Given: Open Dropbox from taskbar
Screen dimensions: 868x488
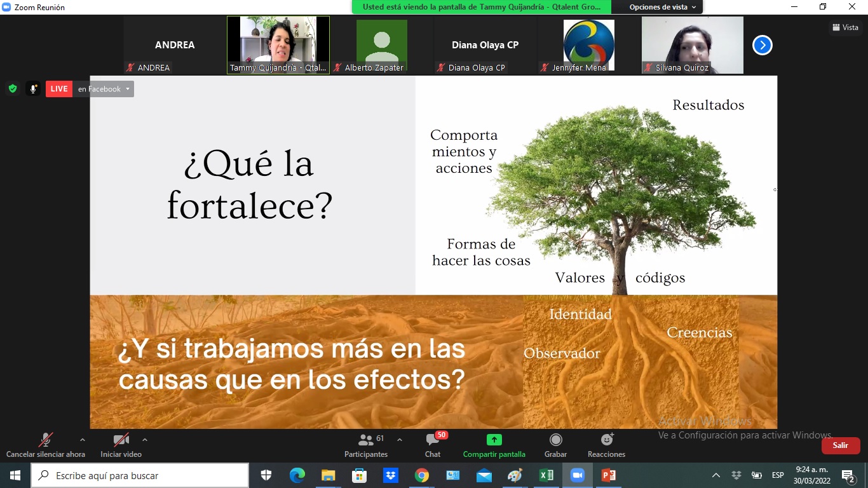Looking at the screenshot, I should (x=390, y=475).
